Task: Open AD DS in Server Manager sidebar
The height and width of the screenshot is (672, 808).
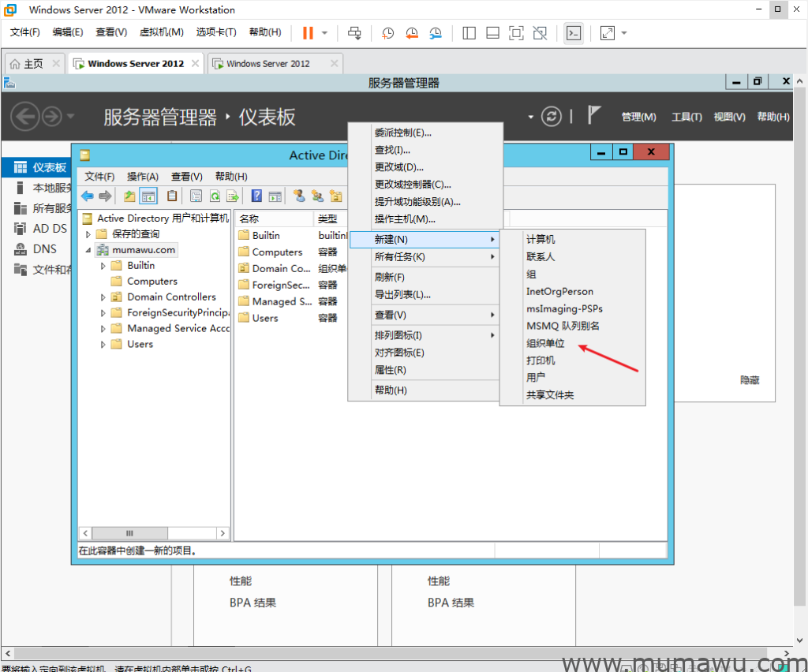Action: coord(50,229)
